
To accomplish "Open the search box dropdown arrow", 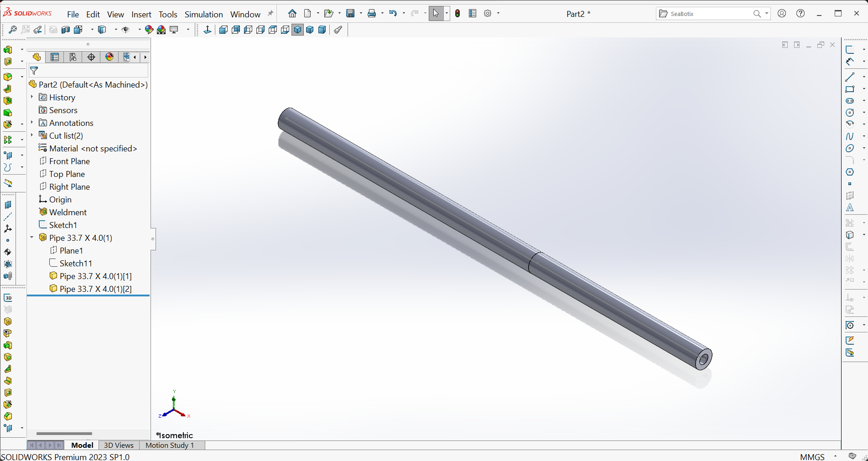I will point(767,14).
